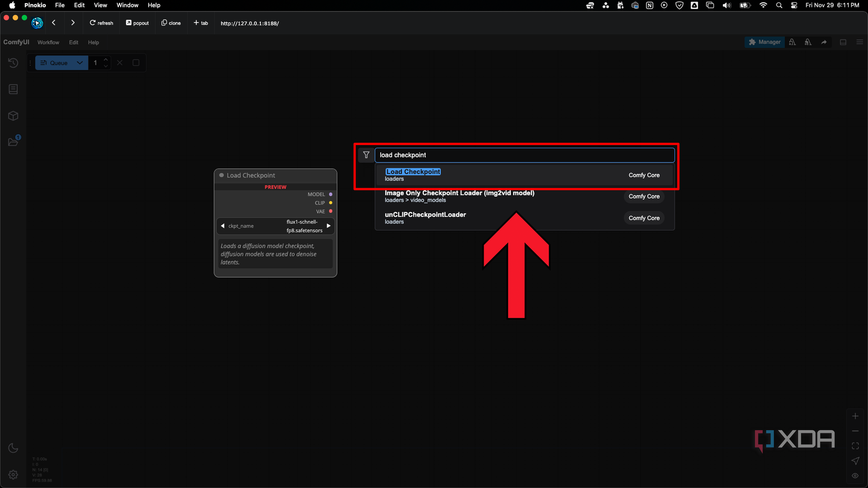
Task: Open the search filter funnel icon
Action: pyautogui.click(x=366, y=155)
